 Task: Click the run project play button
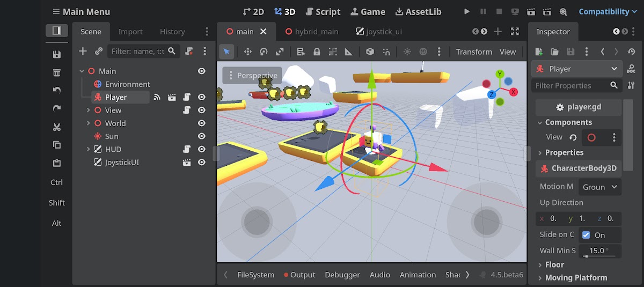click(x=467, y=12)
